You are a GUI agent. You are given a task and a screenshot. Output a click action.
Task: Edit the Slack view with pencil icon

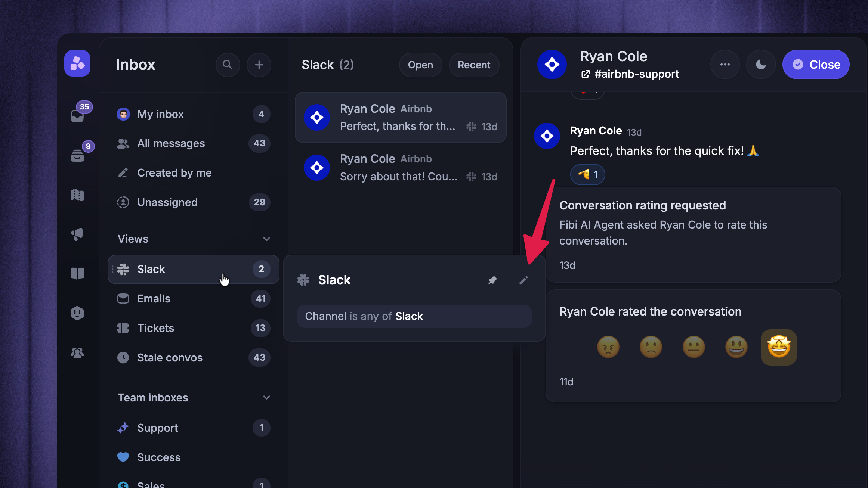click(x=523, y=280)
